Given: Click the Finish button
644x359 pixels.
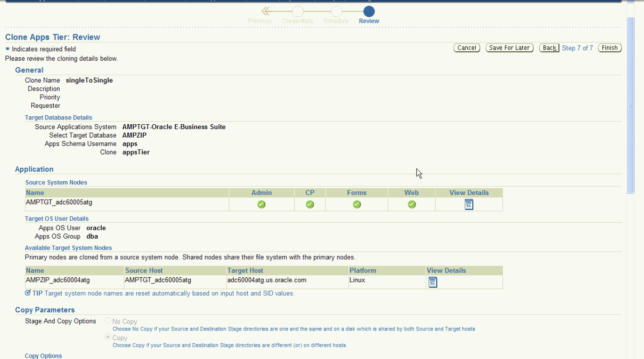Looking at the screenshot, I should (x=609, y=48).
